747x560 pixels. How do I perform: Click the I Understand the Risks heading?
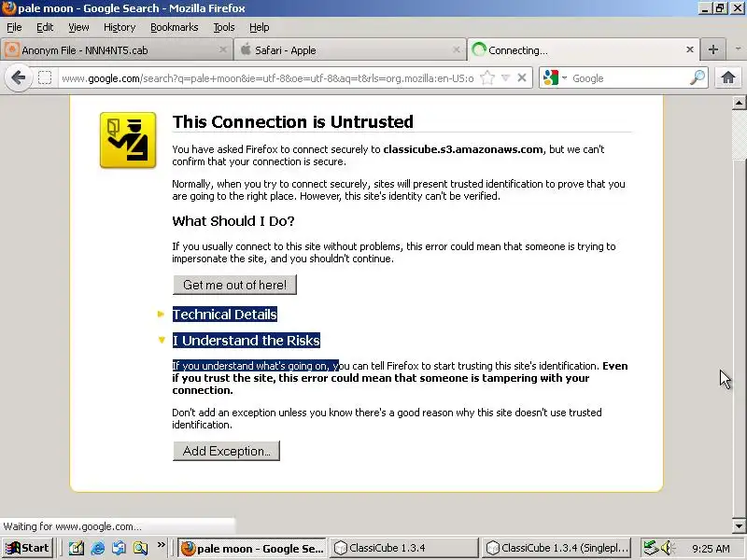(x=247, y=341)
